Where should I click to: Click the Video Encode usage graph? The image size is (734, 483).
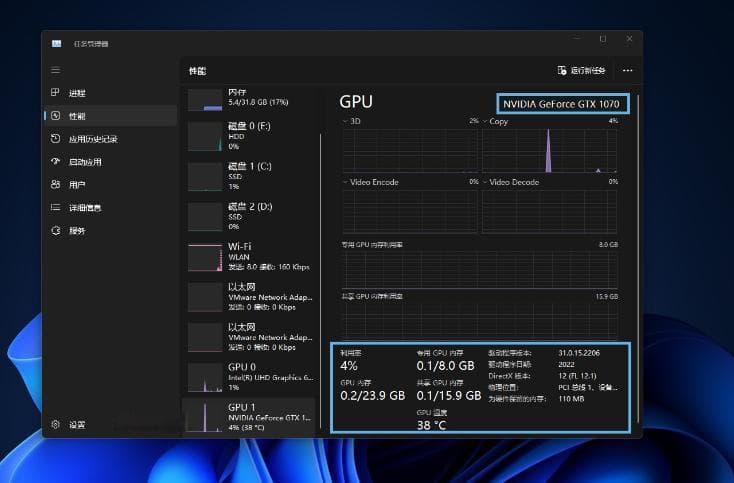tap(410, 211)
